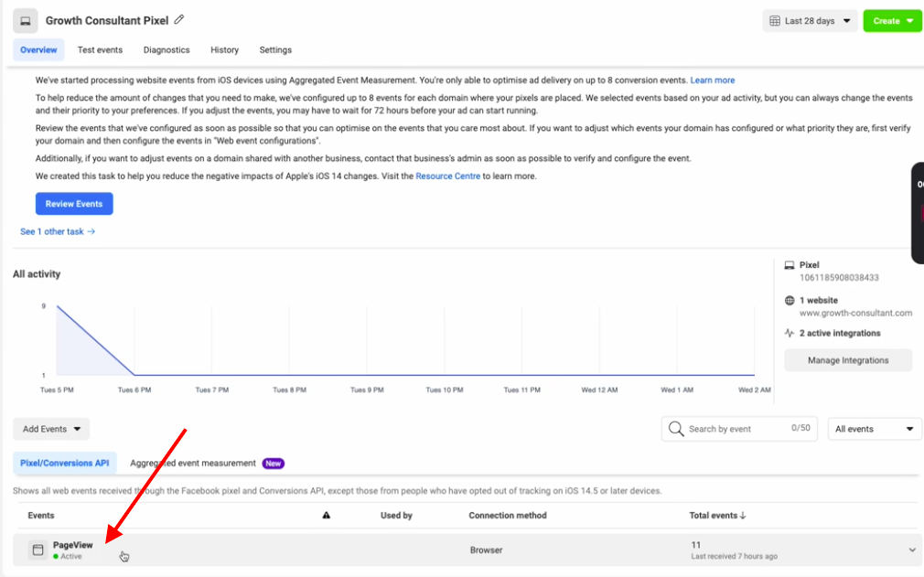This screenshot has height=577, width=924.
Task: Open the Settings tab
Action: 275,50
